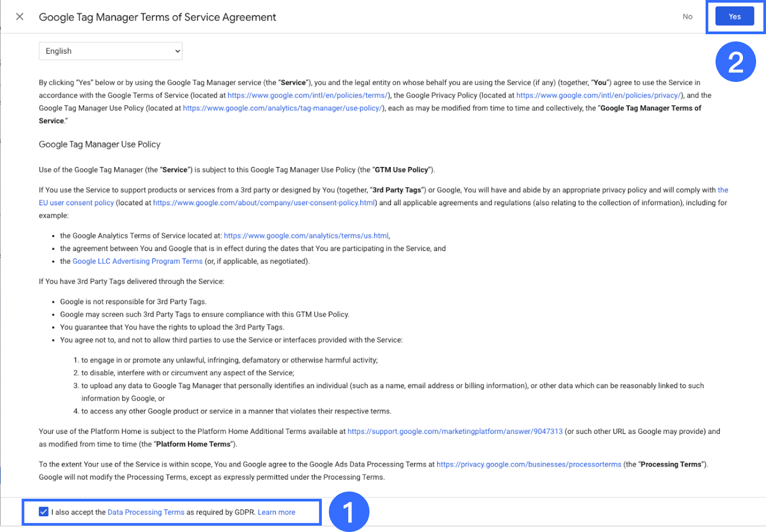Click the No button to decline terms

pyautogui.click(x=687, y=17)
